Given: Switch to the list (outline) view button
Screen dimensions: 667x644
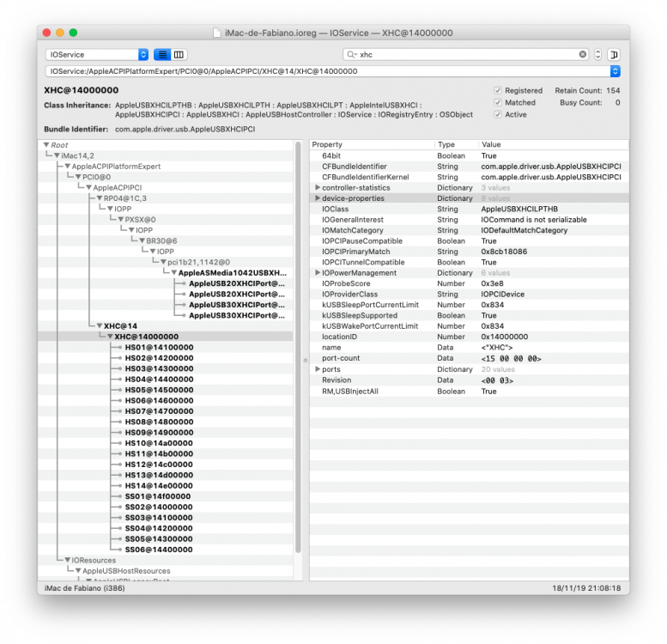Looking at the screenshot, I should pyautogui.click(x=162, y=54).
